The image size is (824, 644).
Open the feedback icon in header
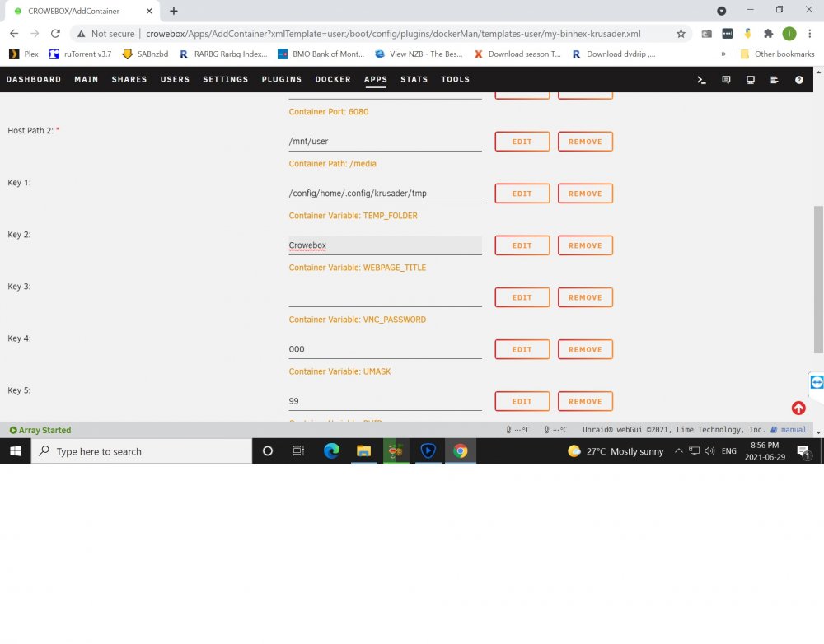726,80
